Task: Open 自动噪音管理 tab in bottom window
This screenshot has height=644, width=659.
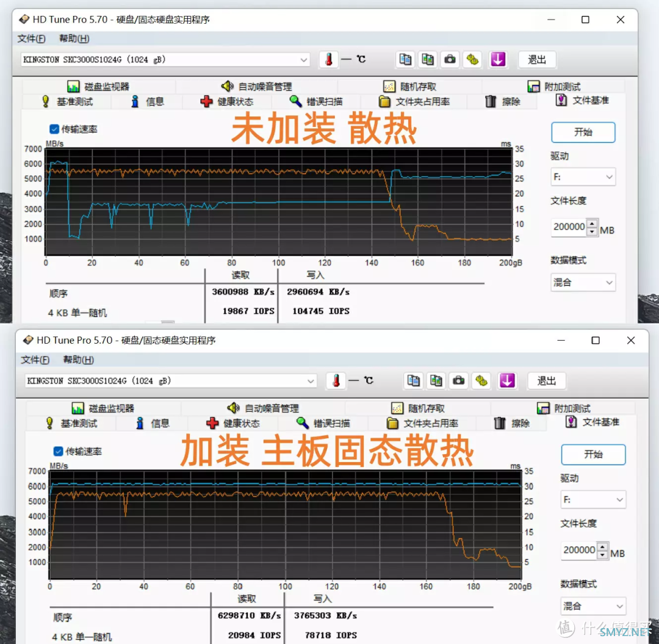Action: (x=262, y=408)
